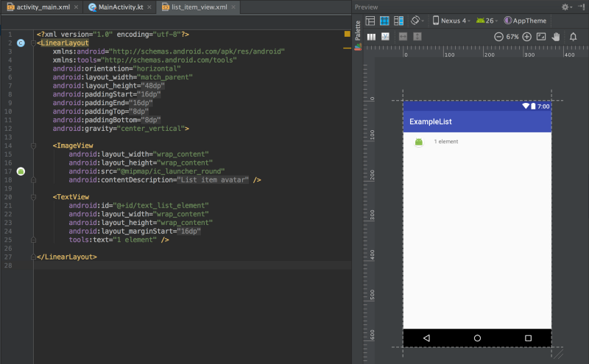Click the preview resize corner handle
Image resolution: width=589 pixels, height=364 pixels.
click(x=558, y=354)
